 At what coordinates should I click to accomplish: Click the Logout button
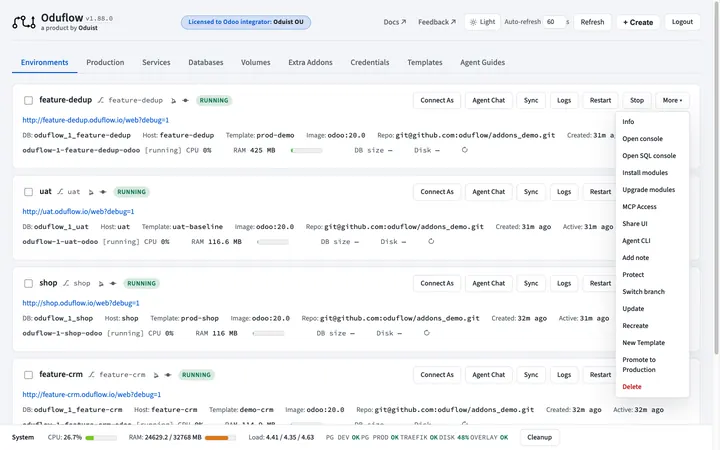coord(682,22)
